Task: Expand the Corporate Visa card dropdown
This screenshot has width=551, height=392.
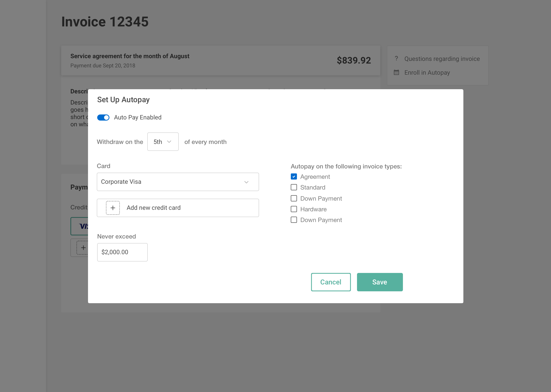Action: (x=178, y=182)
